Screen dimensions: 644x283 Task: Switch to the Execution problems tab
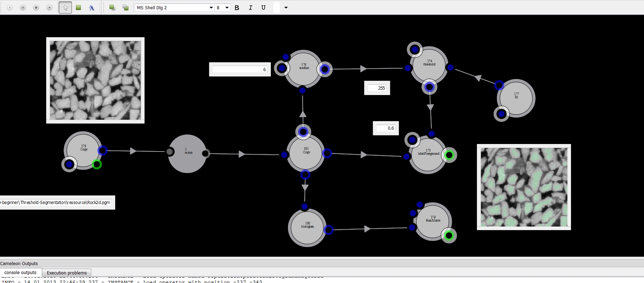(x=67, y=273)
